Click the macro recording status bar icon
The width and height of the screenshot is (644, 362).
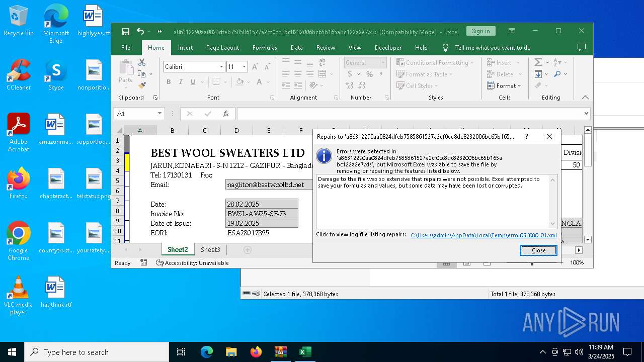coord(144,262)
